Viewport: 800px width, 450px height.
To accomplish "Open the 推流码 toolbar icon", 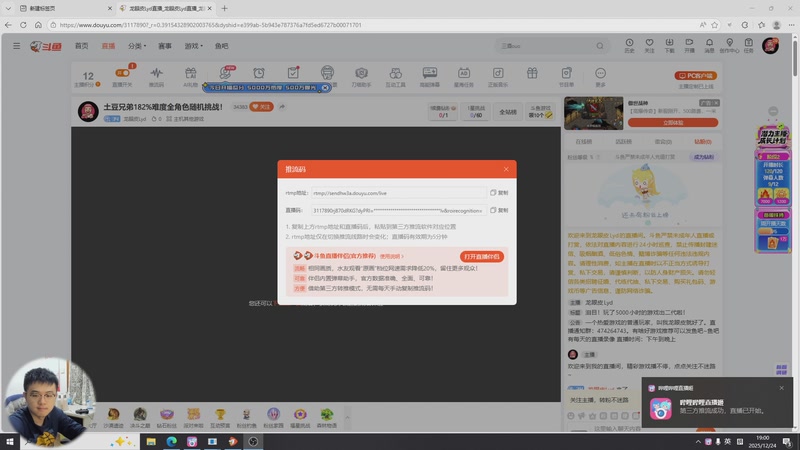I will [157, 77].
